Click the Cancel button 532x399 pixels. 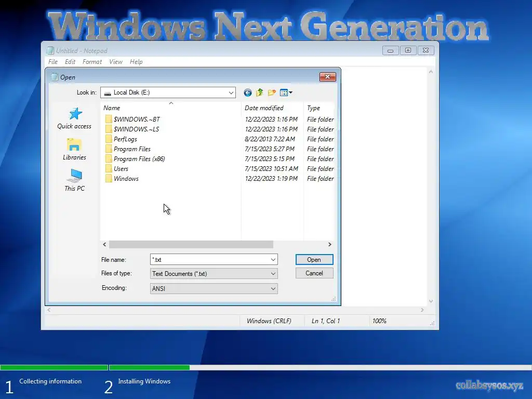click(x=314, y=273)
